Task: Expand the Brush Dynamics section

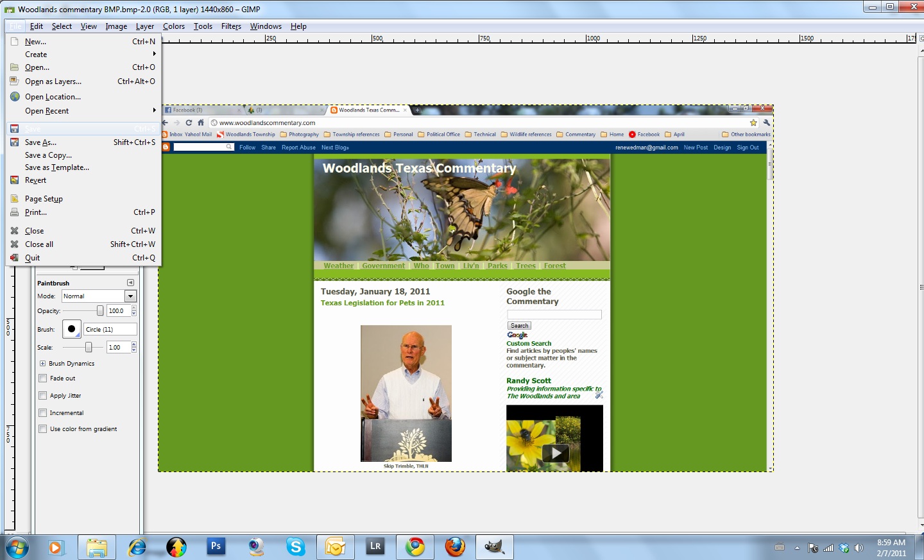Action: point(42,363)
